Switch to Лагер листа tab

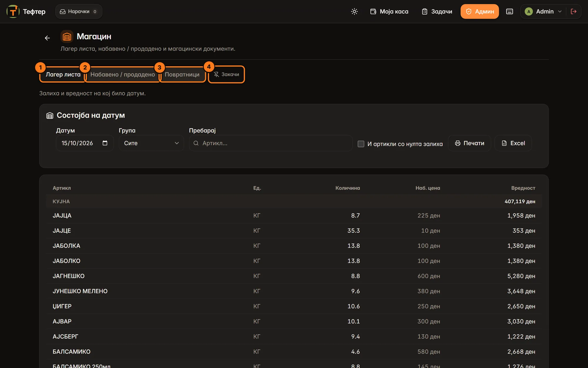point(63,74)
